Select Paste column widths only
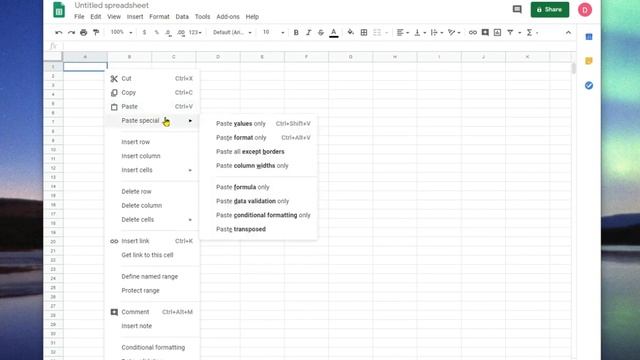 [259, 166]
